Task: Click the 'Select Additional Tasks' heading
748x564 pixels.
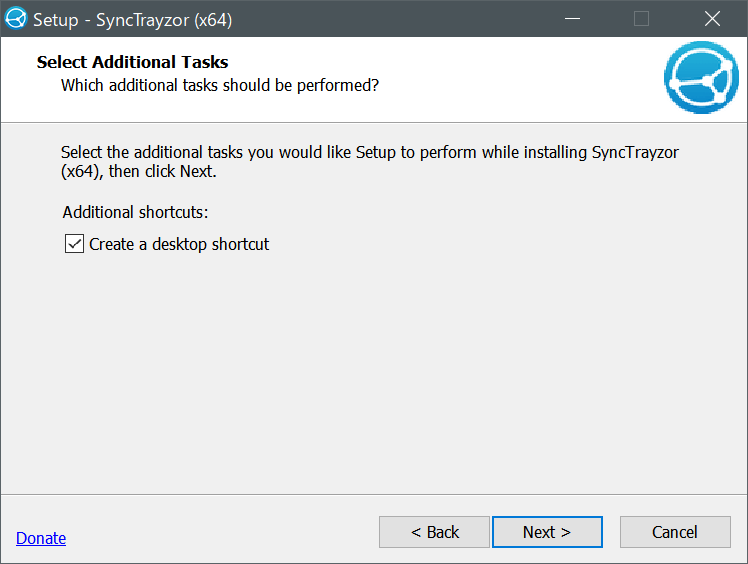Action: point(133,62)
